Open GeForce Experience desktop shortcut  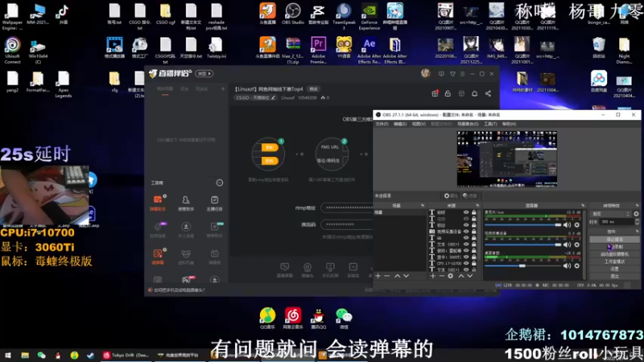(369, 16)
